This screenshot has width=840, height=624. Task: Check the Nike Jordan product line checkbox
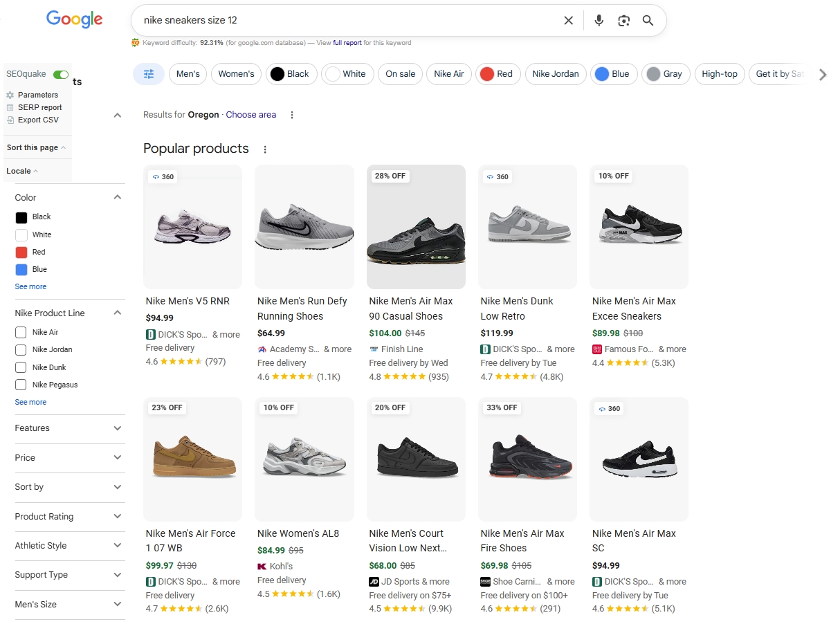(21, 349)
